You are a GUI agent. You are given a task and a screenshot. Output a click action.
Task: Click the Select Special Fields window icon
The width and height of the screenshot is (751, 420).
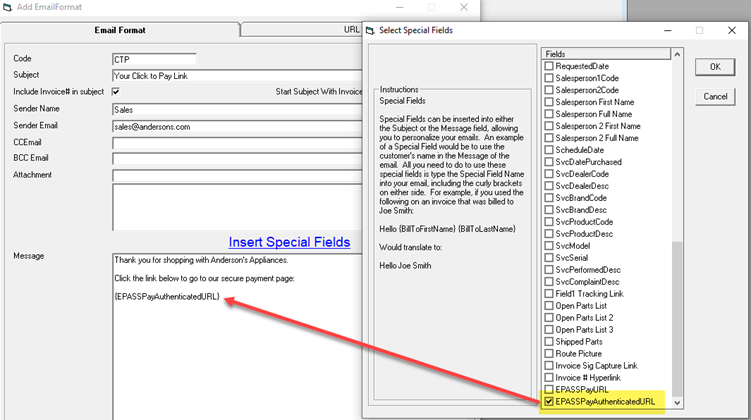point(370,30)
